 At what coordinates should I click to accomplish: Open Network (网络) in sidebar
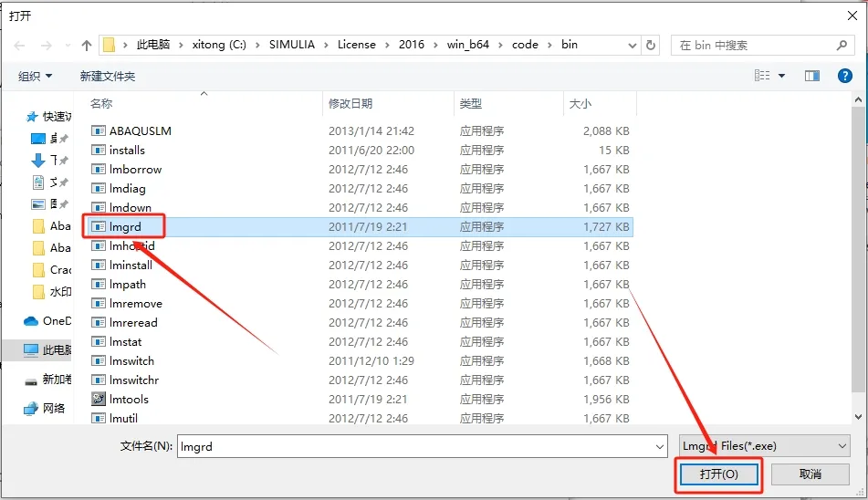click(45, 408)
